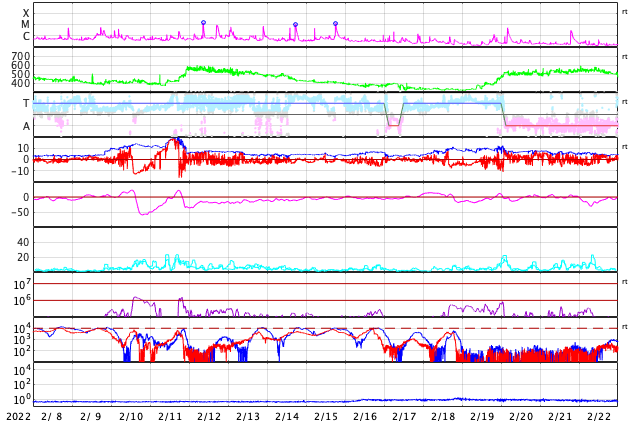Click the 2/16 date label
The width and height of the screenshot is (634, 424).
tap(365, 417)
